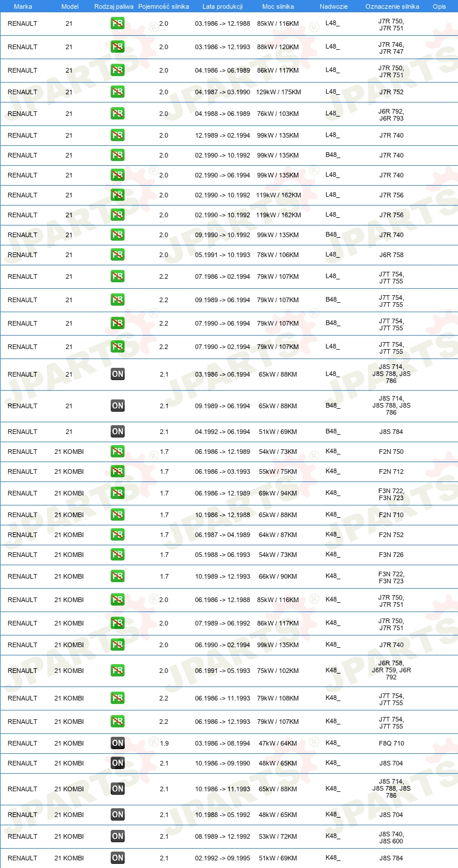Click ON diesel icon in 04.1992 -> 06.1994 row
The height and width of the screenshot is (868, 458).
tap(118, 432)
